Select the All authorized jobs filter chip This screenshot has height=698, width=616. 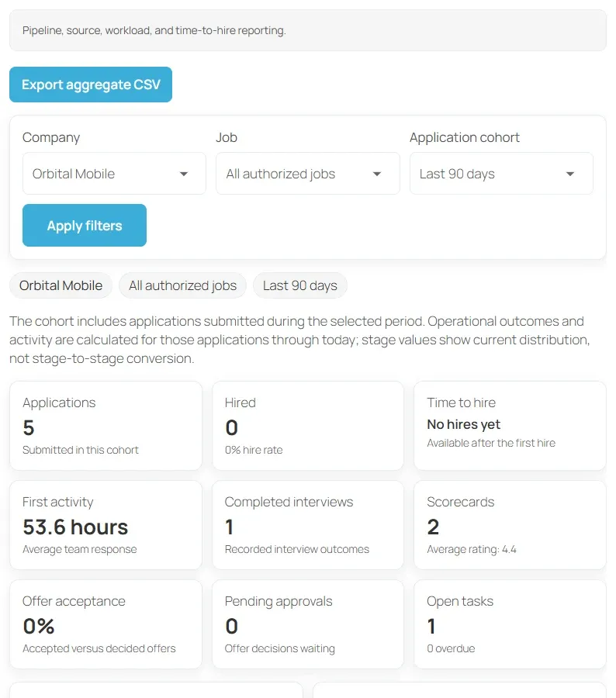point(182,285)
